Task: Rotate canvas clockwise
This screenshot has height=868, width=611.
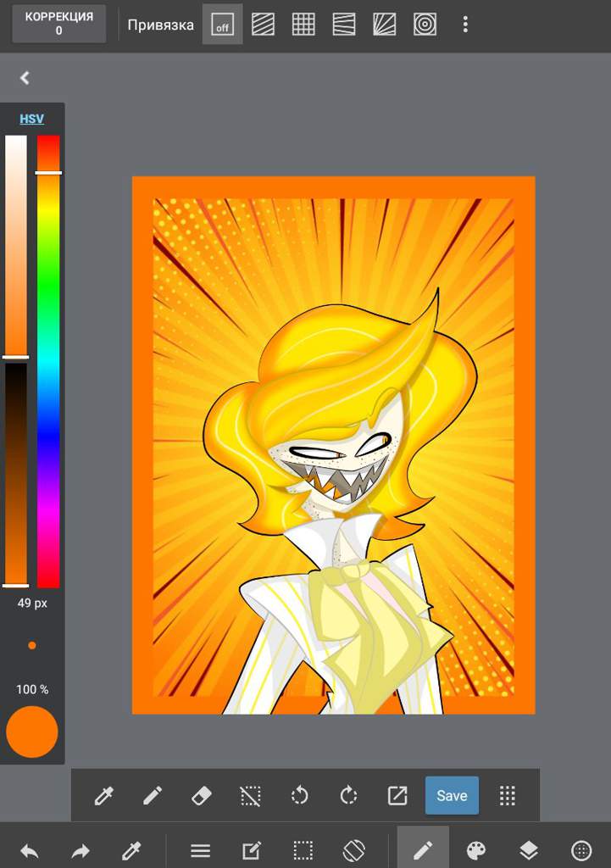Action: pos(348,795)
